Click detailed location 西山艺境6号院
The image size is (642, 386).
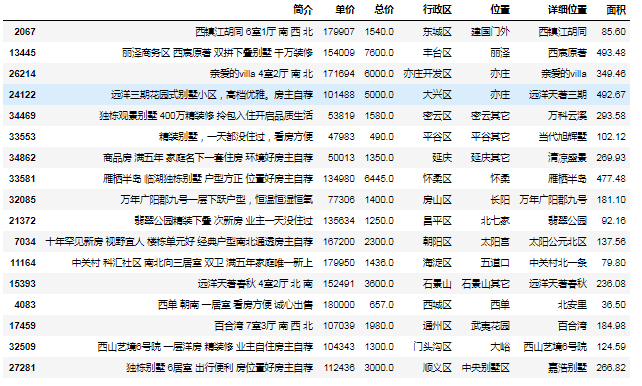coord(555,347)
